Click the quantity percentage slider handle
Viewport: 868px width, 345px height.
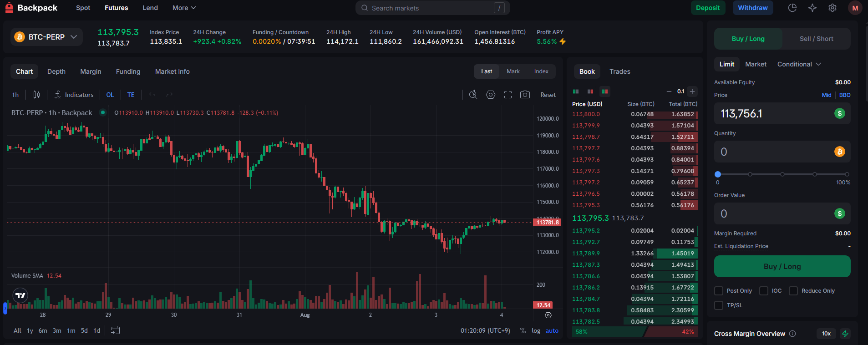[718, 174]
